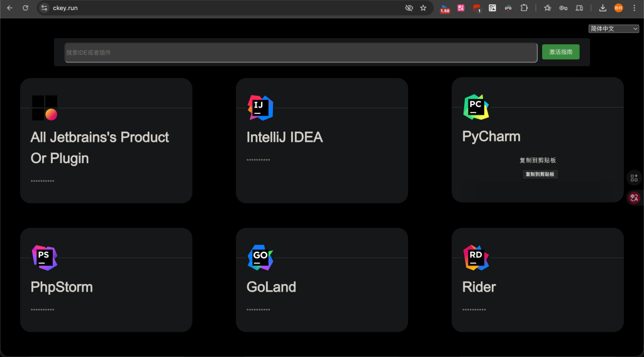
Task: Open site information icon in address bar
Action: coord(45,8)
